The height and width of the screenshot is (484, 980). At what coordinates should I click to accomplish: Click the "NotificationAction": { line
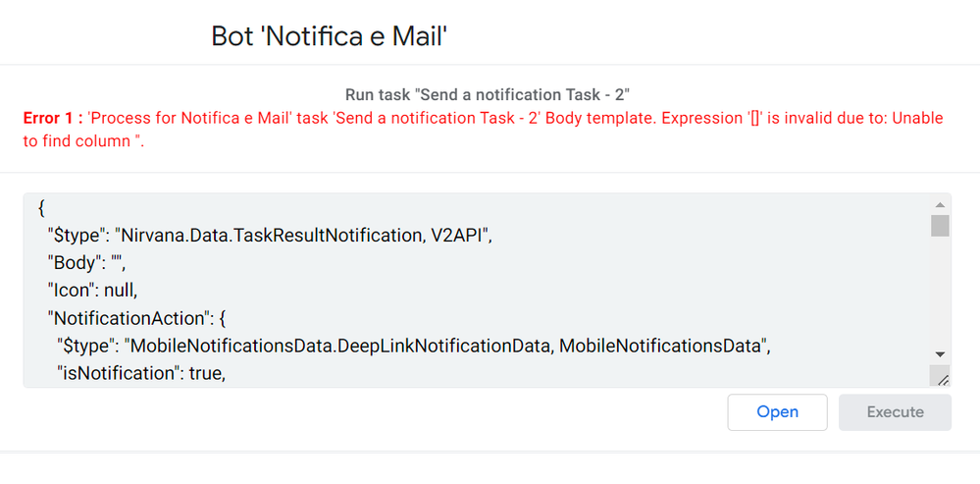click(137, 318)
